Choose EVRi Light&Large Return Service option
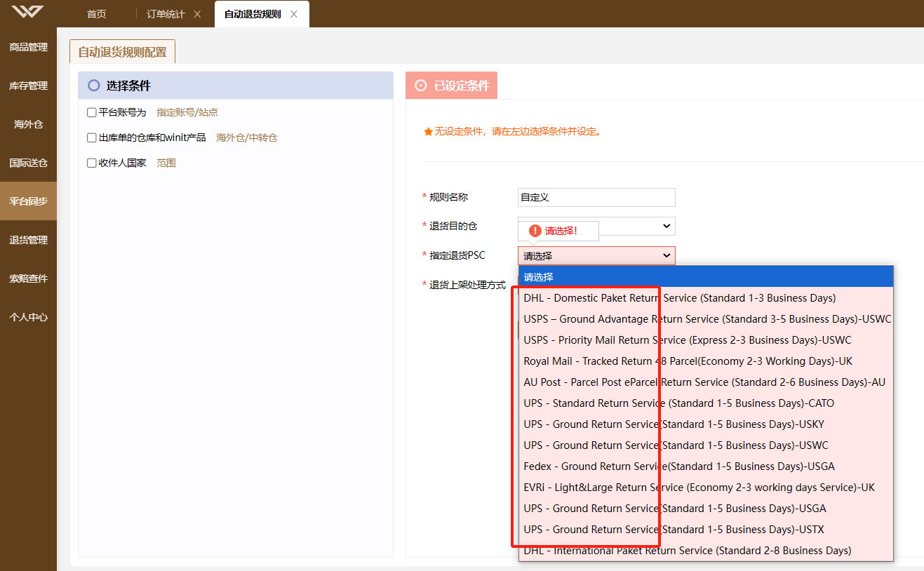The image size is (924, 571). [x=706, y=487]
